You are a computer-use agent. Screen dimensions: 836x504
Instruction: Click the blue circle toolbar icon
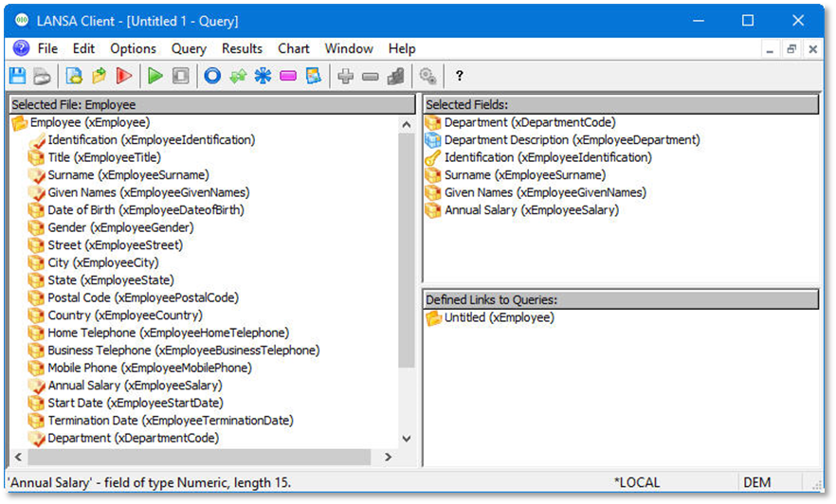coord(212,76)
